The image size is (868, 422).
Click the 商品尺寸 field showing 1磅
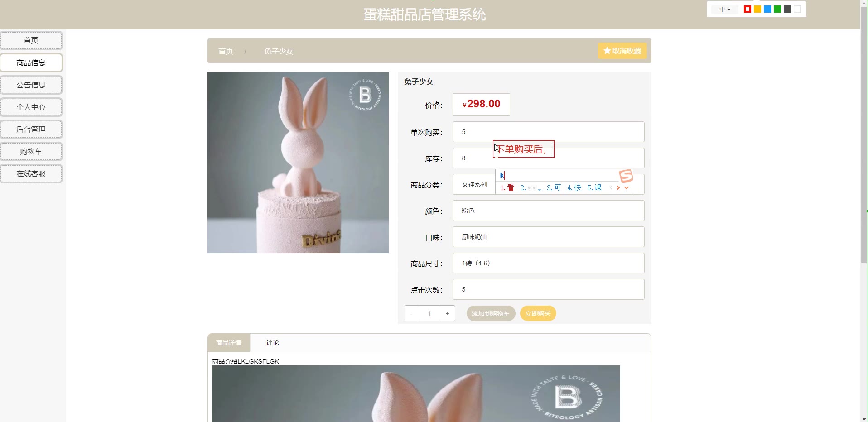point(548,263)
